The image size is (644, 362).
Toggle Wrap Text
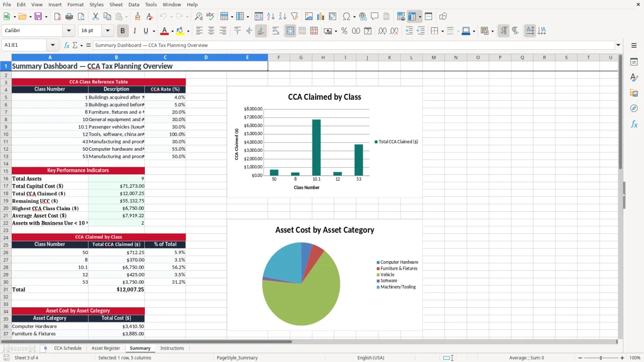tap(276, 31)
